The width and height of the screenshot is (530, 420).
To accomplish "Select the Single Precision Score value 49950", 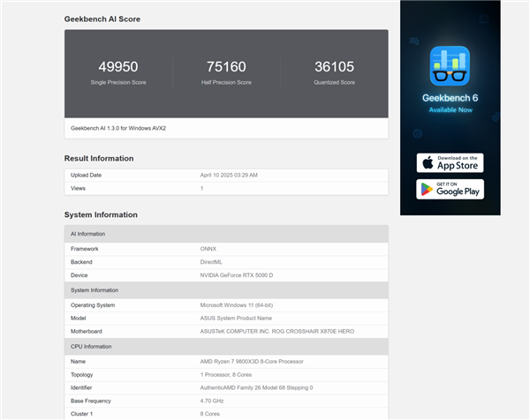I will (x=117, y=67).
